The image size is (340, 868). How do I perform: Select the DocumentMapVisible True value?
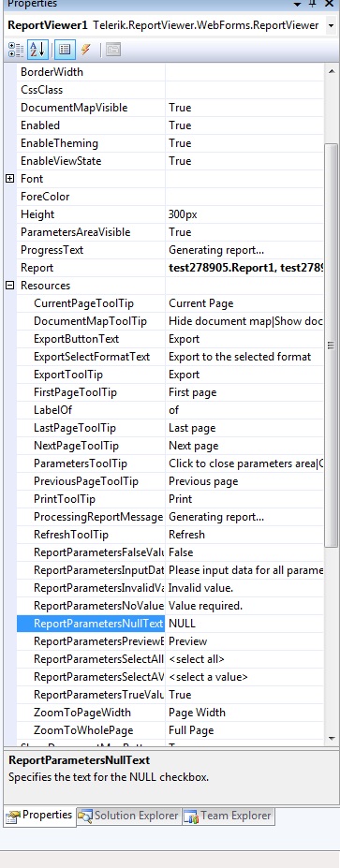244,108
